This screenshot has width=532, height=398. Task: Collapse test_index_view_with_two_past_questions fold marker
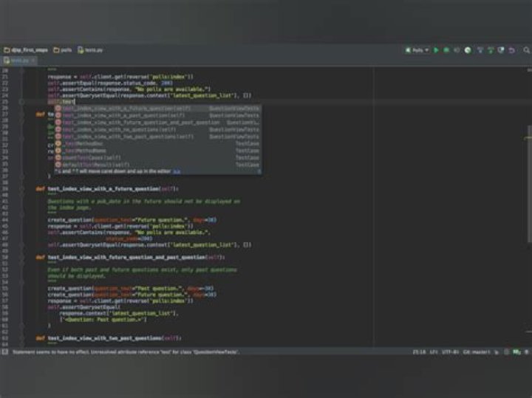pos(21,338)
